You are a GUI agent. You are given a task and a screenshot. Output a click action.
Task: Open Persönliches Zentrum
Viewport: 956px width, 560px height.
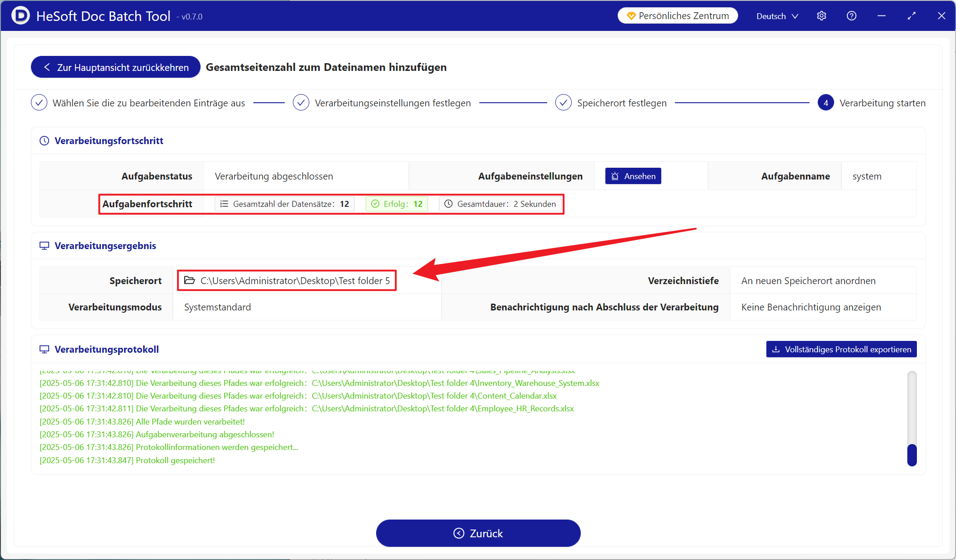(x=678, y=16)
